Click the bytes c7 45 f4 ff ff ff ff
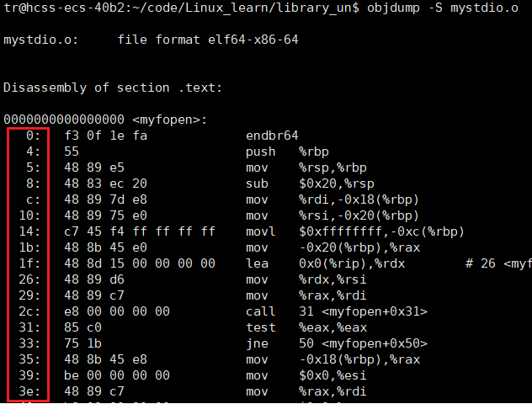 tap(140, 231)
